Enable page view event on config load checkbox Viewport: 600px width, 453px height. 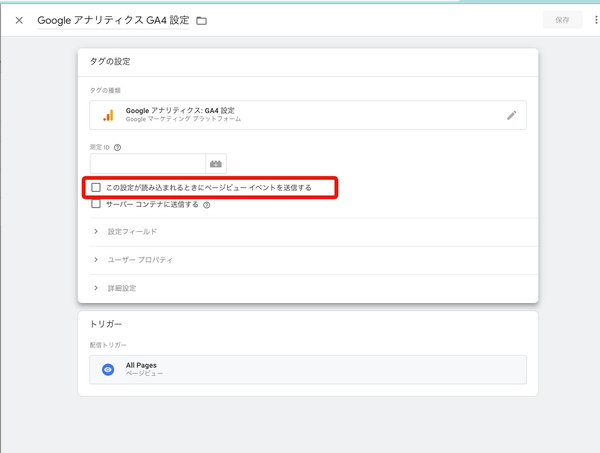(96, 187)
